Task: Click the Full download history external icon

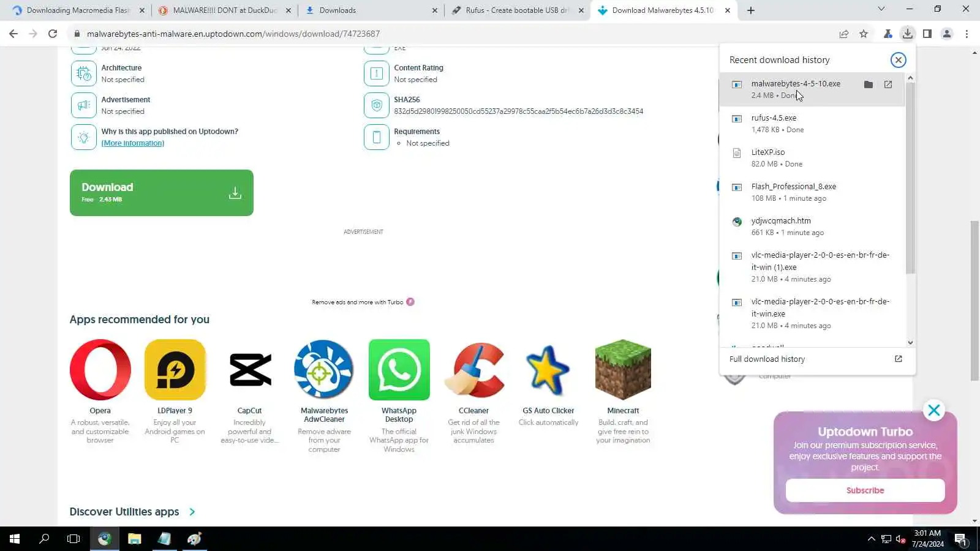Action: pyautogui.click(x=899, y=359)
